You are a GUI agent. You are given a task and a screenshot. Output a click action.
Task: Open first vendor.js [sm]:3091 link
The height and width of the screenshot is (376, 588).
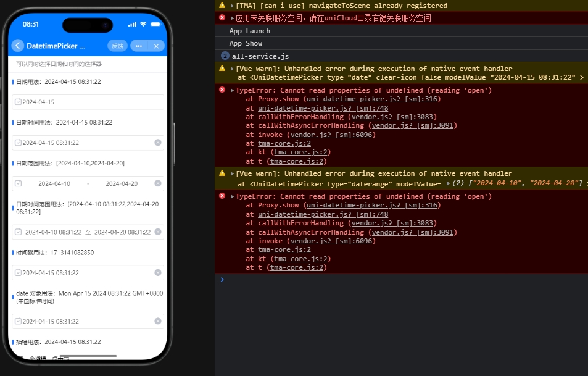pos(413,126)
